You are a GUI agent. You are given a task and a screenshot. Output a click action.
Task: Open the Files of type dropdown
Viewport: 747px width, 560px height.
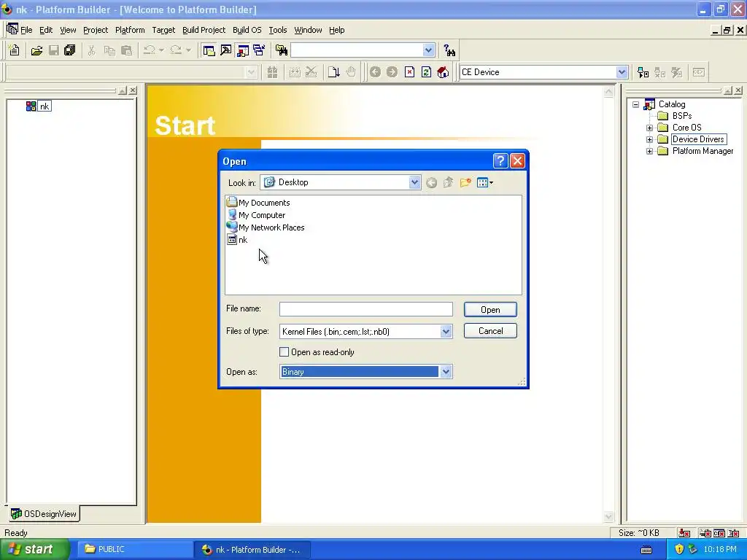pos(446,332)
